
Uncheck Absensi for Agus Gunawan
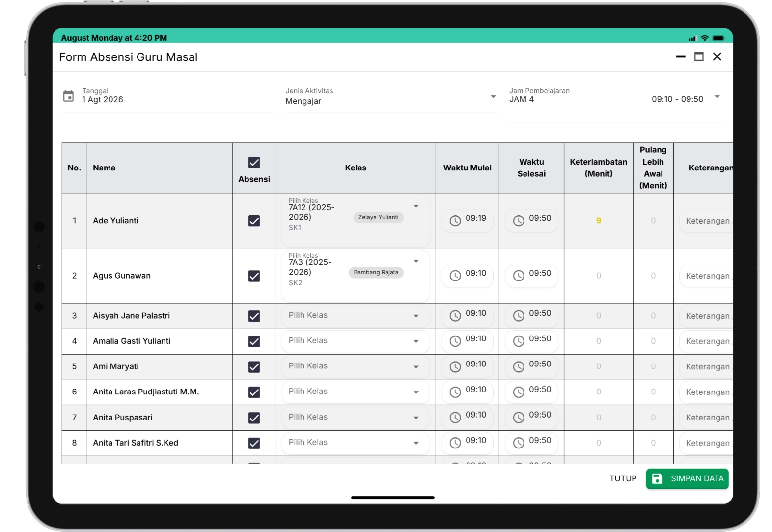(254, 276)
